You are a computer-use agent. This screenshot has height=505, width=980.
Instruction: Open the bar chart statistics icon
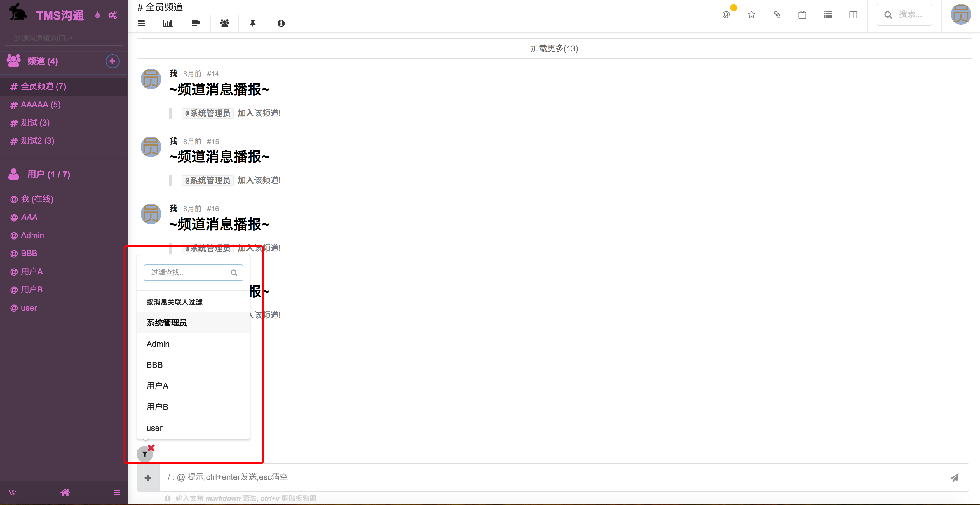tap(168, 23)
